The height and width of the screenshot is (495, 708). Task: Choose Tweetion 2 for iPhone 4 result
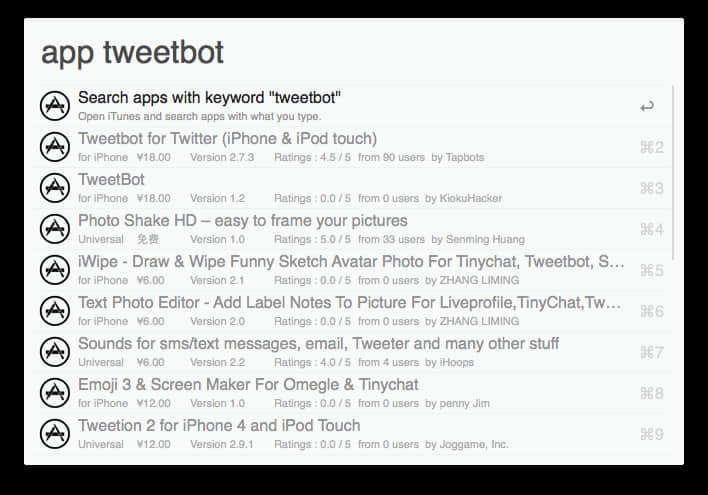click(x=351, y=434)
